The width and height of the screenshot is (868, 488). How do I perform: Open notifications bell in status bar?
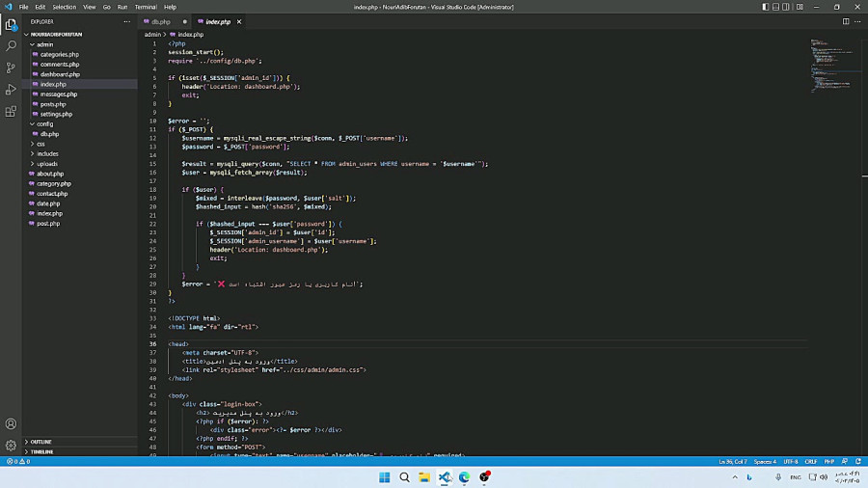click(x=858, y=461)
